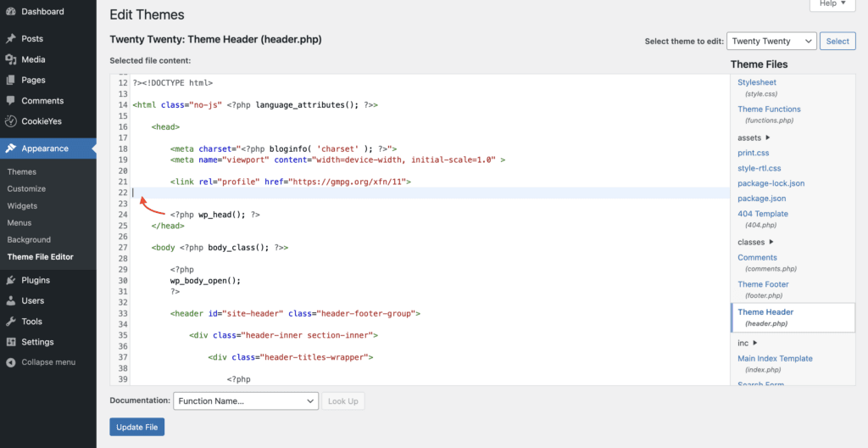The height and width of the screenshot is (448, 868).
Task: Open the 404 Template file
Action: tap(763, 214)
